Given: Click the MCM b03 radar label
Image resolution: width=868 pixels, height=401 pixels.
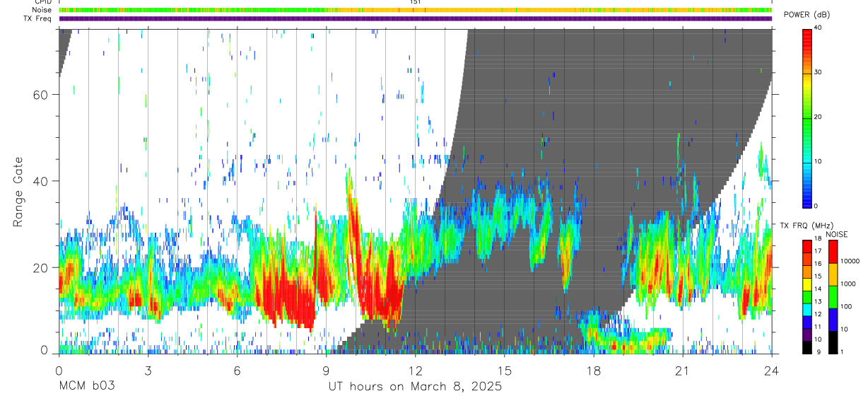Looking at the screenshot, I should (x=86, y=386).
